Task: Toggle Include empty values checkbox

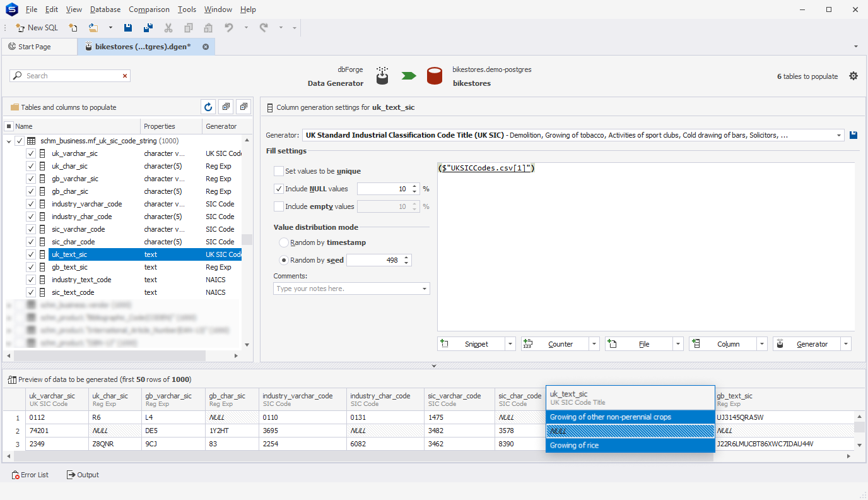Action: [x=278, y=206]
